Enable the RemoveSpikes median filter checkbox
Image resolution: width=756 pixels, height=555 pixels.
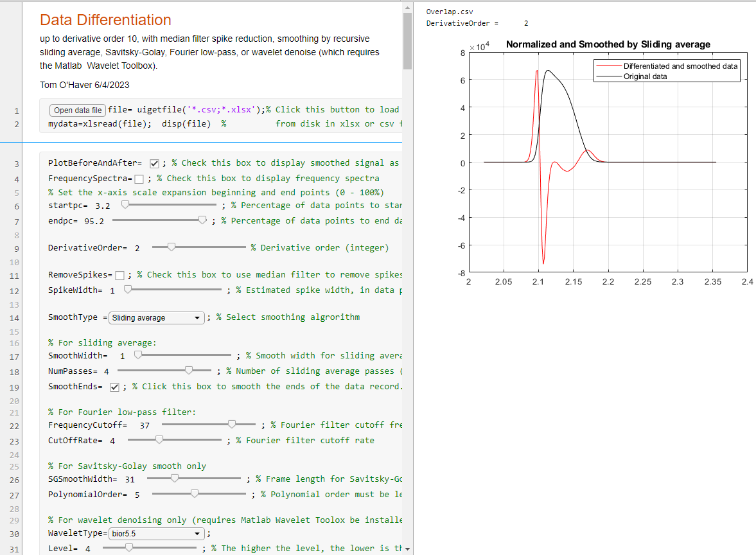[119, 275]
